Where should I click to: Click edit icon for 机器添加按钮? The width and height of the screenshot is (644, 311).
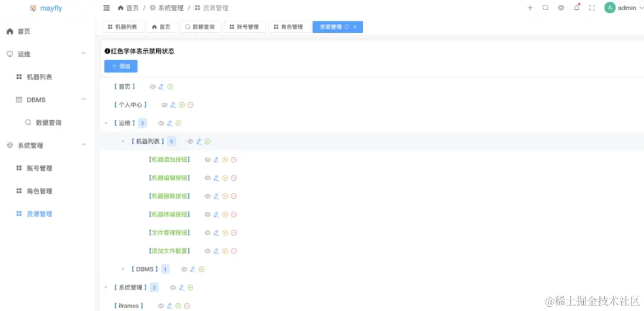[216, 159]
